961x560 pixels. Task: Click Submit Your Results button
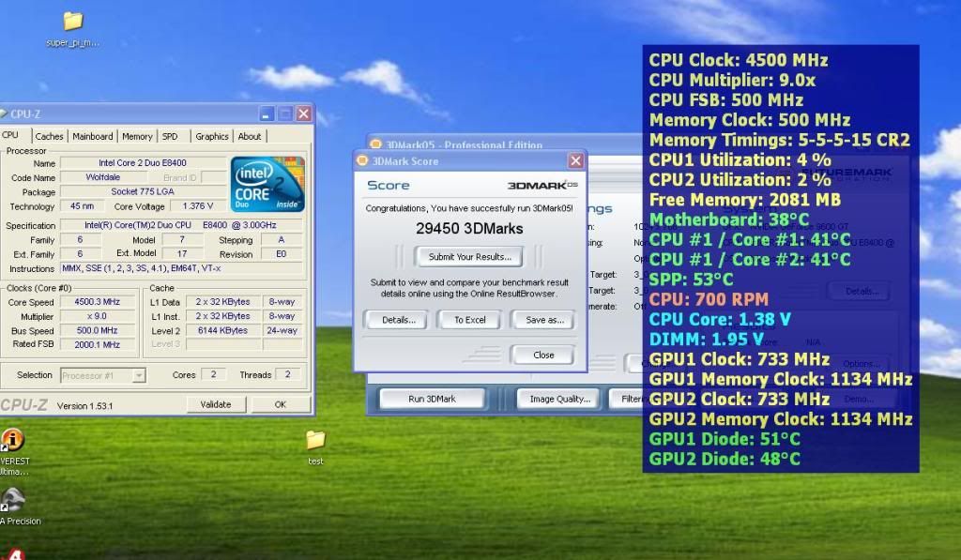pyautogui.click(x=469, y=257)
